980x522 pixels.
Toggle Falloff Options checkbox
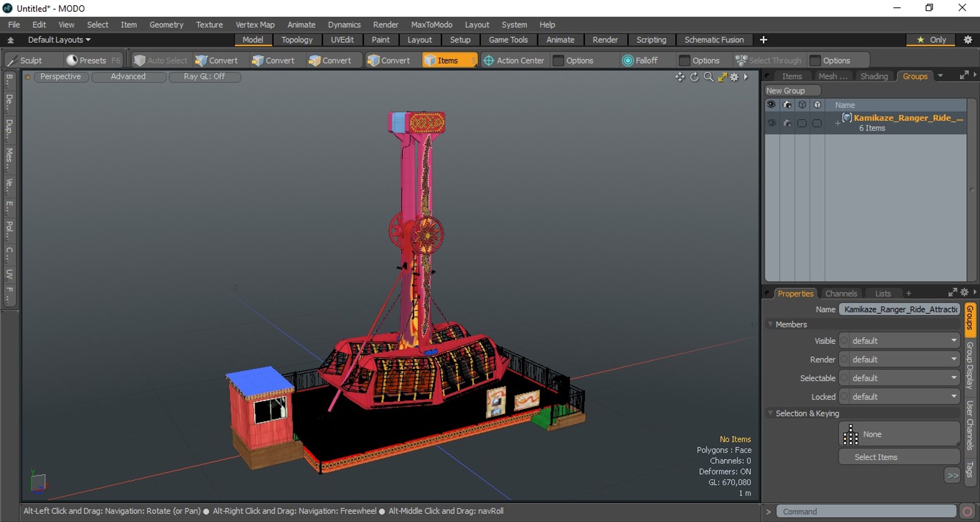684,60
